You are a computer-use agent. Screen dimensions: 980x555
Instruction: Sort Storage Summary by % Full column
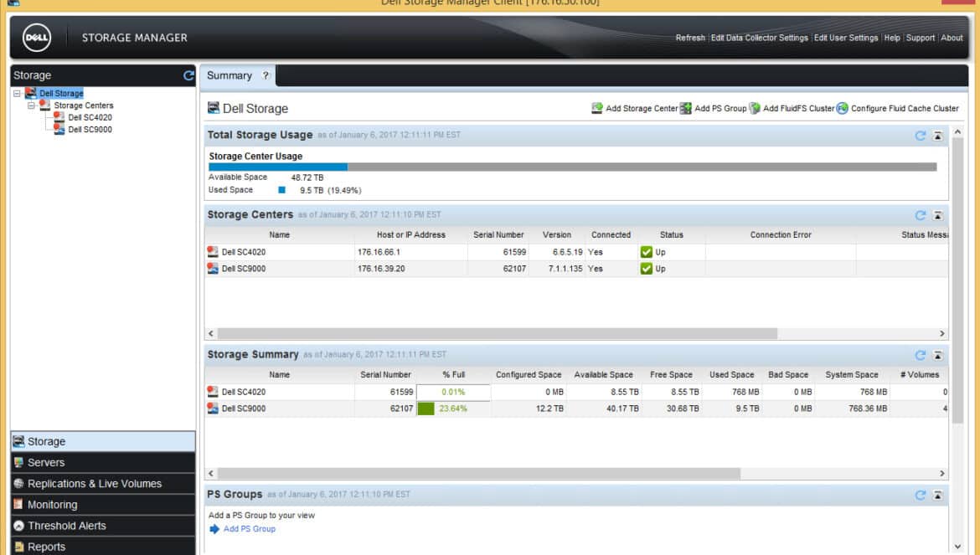(453, 374)
